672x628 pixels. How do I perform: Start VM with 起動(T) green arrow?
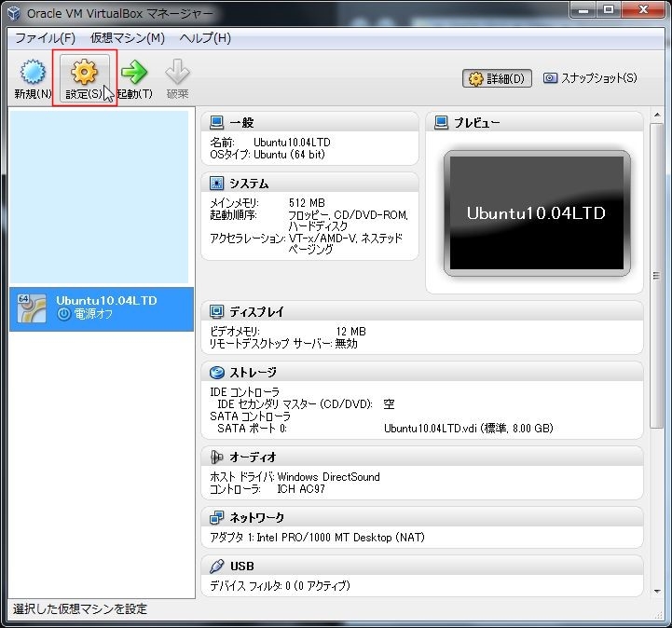pyautogui.click(x=134, y=72)
